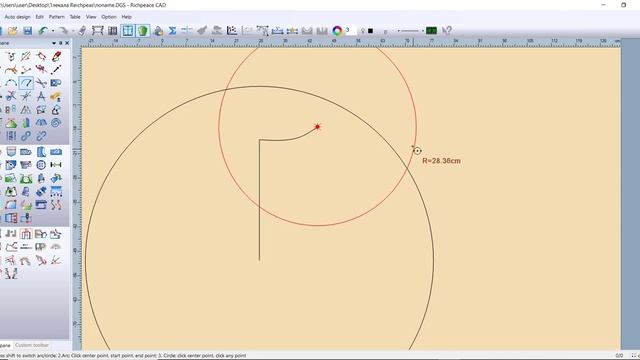Open the Edit menu
The image size is (640, 360).
pyautogui.click(x=40, y=17)
